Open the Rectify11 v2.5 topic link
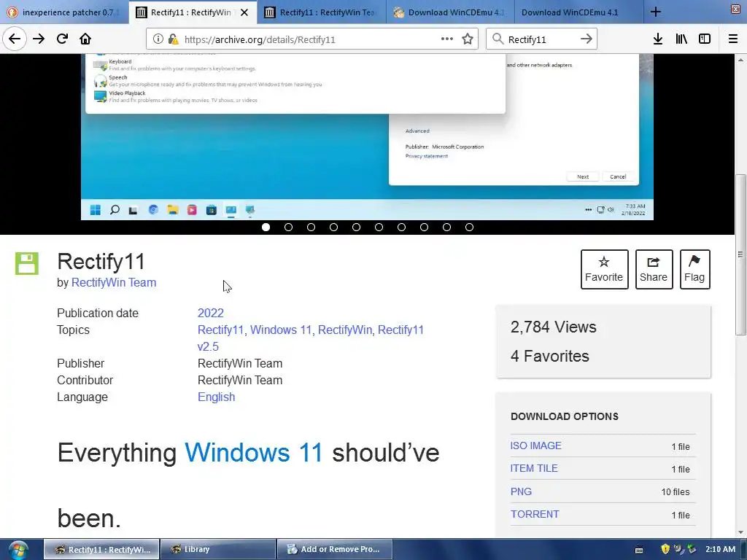Viewport: 747px width, 560px height. click(311, 338)
